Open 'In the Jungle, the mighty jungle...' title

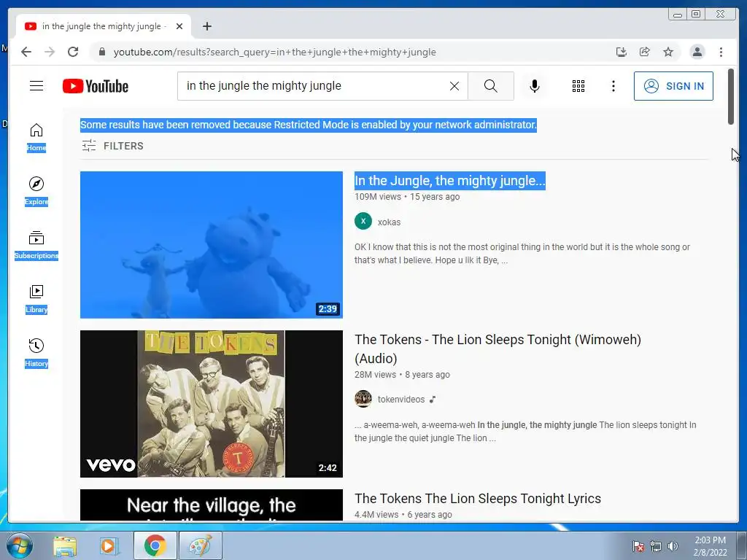click(449, 181)
